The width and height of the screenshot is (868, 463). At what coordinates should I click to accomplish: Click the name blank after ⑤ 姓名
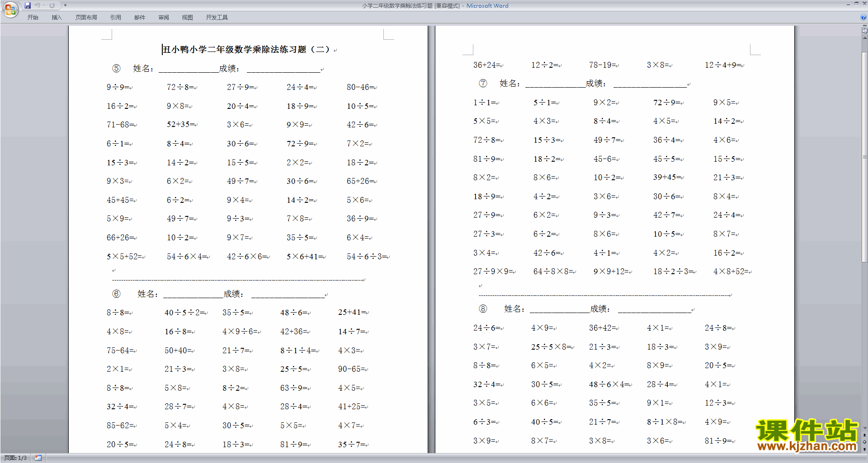pyautogui.click(x=189, y=69)
